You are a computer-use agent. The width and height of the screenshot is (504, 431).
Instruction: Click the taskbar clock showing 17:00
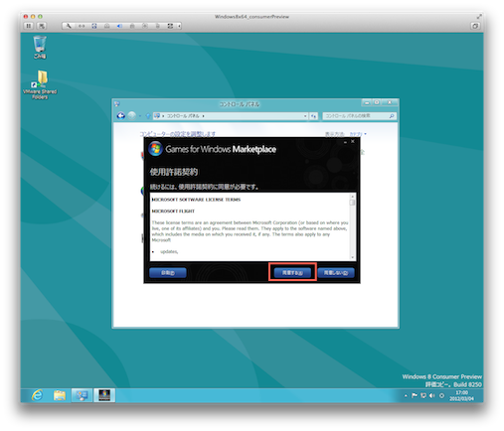click(x=461, y=395)
